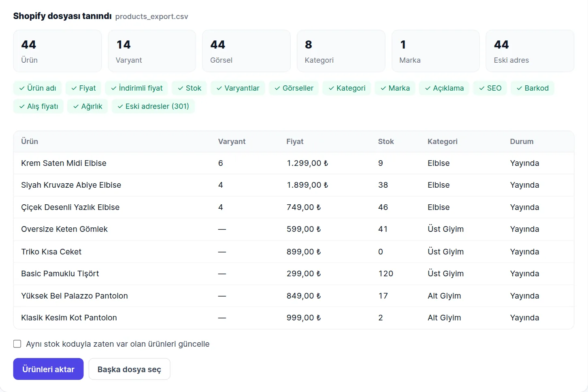Click the Varyant column header
588x392 pixels.
232,142
